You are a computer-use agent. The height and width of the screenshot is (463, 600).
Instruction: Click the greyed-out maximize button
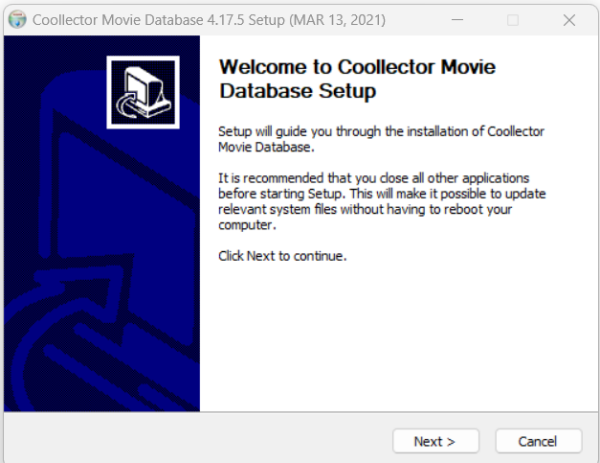[513, 20]
